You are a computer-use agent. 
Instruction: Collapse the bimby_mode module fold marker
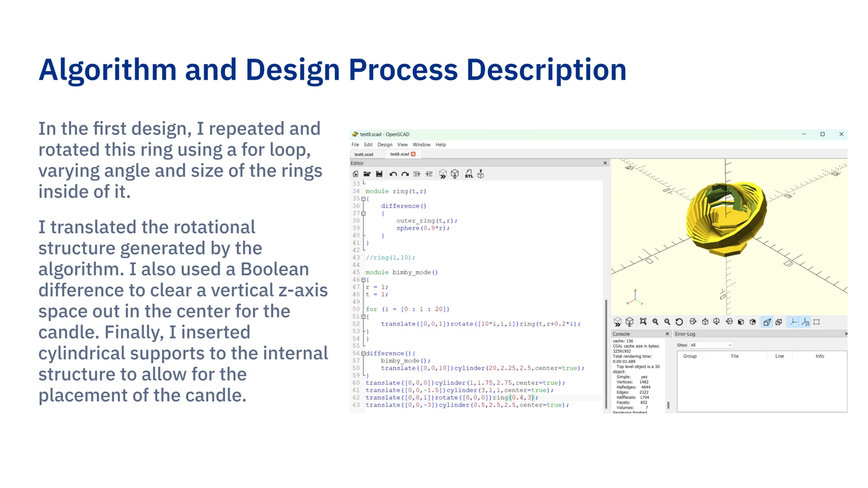(x=363, y=280)
